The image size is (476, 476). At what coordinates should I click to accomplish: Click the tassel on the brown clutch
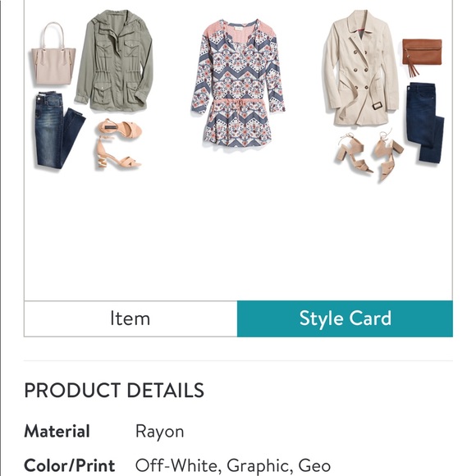[x=414, y=69]
